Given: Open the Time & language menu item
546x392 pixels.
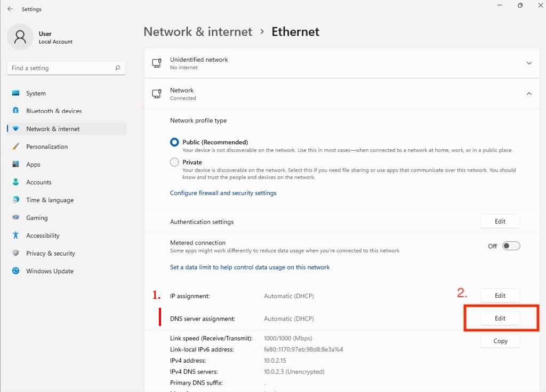Looking at the screenshot, I should pyautogui.click(x=50, y=200).
